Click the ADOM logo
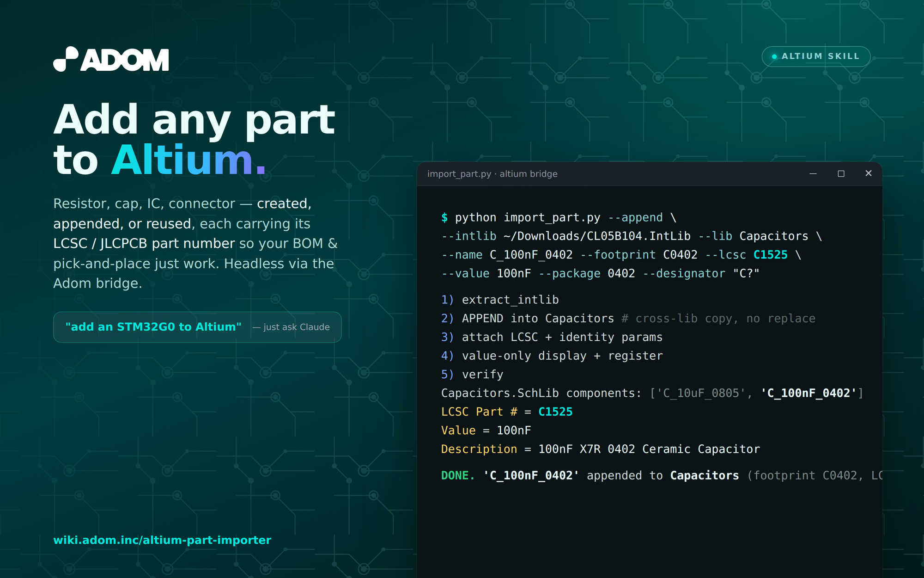This screenshot has height=578, width=924. pyautogui.click(x=111, y=59)
